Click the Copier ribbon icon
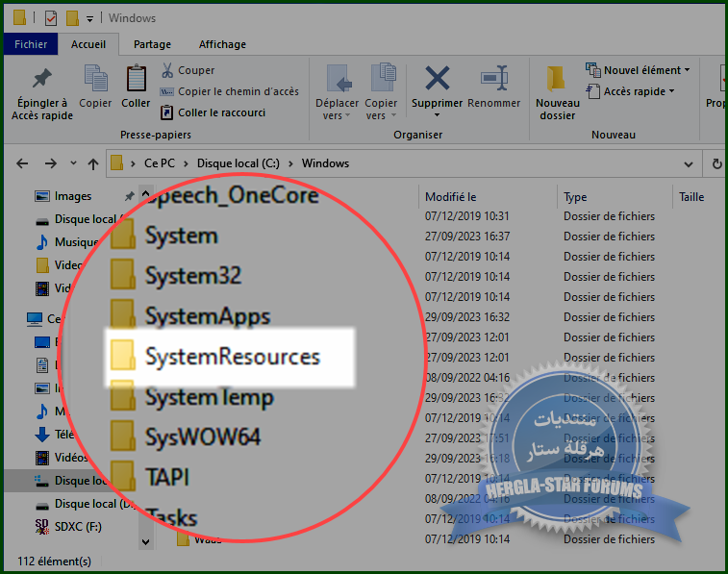This screenshot has height=574, width=728. pyautogui.click(x=95, y=87)
